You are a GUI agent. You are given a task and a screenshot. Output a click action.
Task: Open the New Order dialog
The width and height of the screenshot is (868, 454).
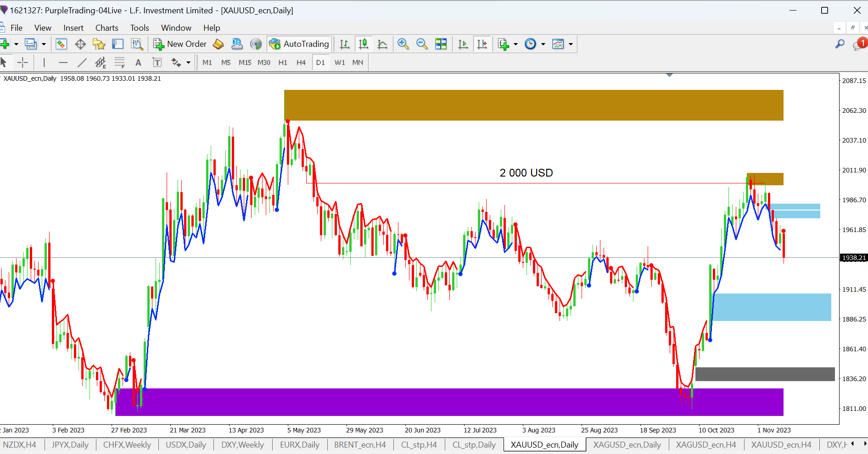[x=180, y=44]
